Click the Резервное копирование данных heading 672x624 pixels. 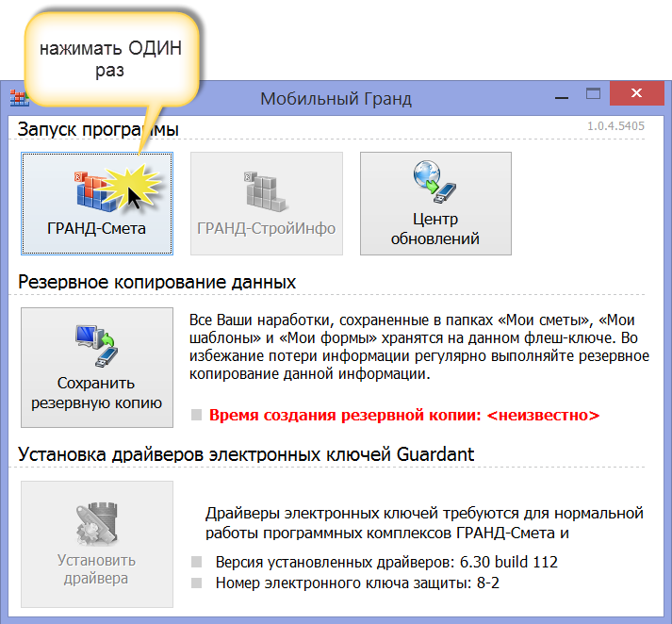[156, 282]
